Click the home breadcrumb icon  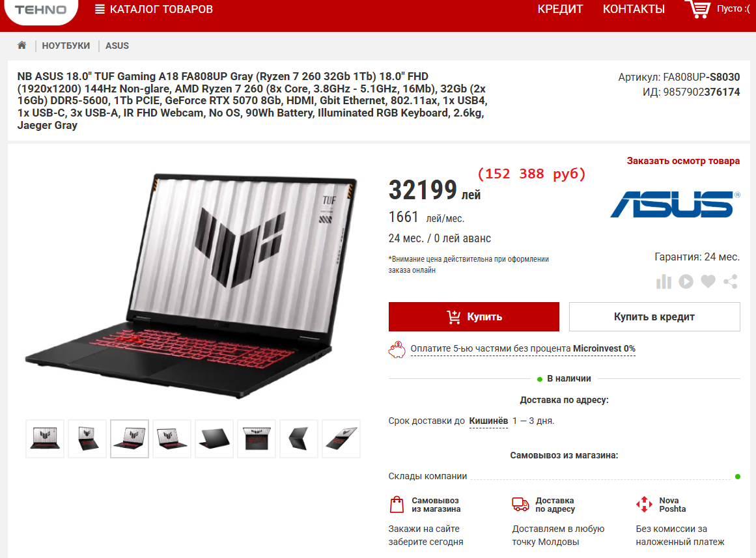click(x=21, y=46)
